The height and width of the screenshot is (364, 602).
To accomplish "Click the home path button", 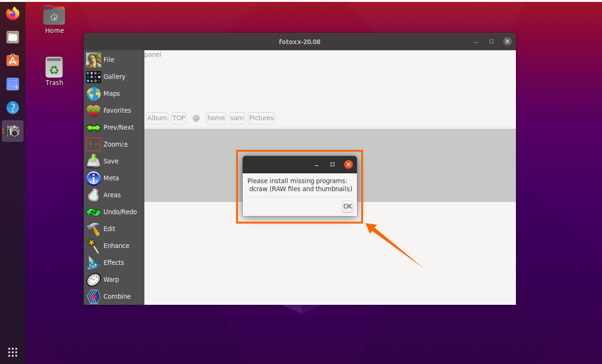I will [216, 118].
